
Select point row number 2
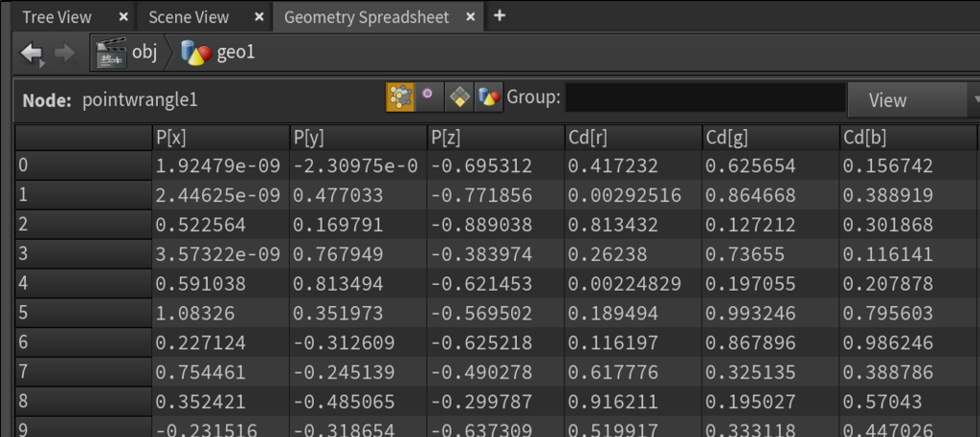pos(84,225)
